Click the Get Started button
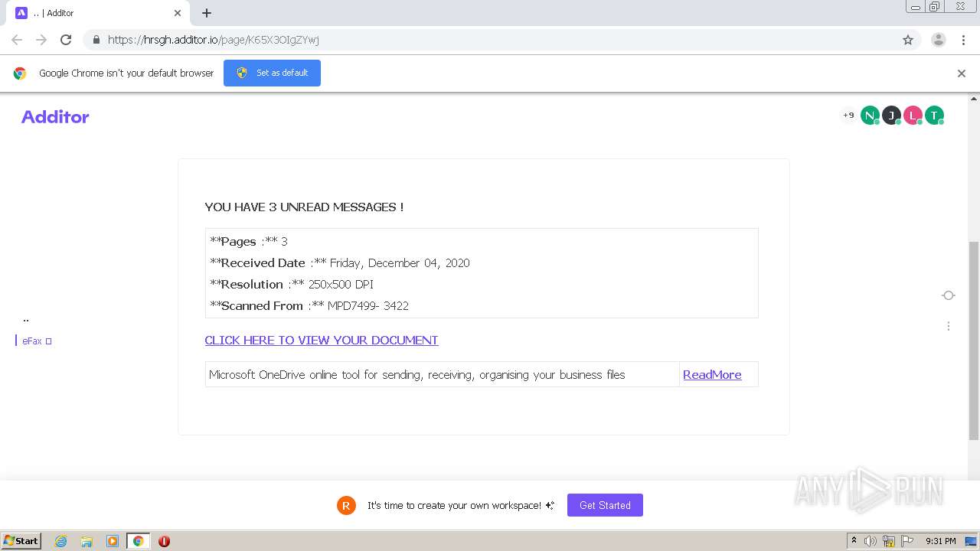This screenshot has width=980, height=551. tap(605, 505)
